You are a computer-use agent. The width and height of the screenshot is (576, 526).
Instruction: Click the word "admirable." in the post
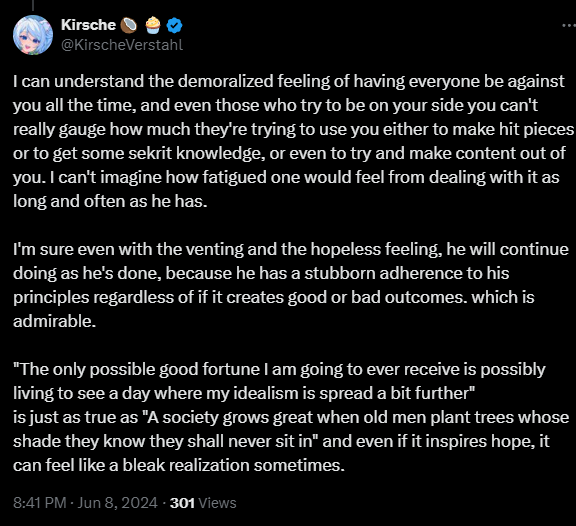[54, 321]
